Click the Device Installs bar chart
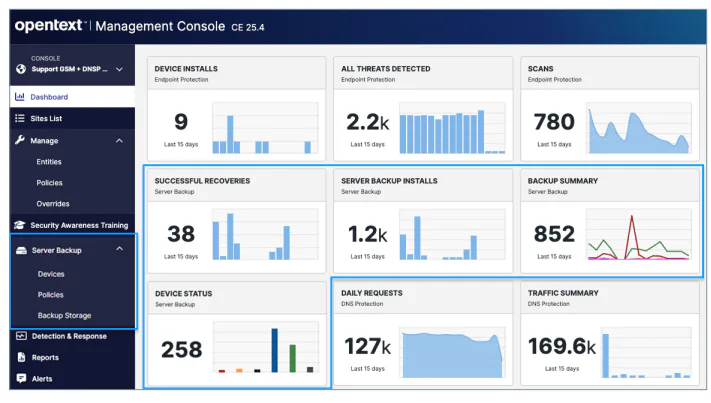Screen dimensions: 711x403 click(265, 128)
